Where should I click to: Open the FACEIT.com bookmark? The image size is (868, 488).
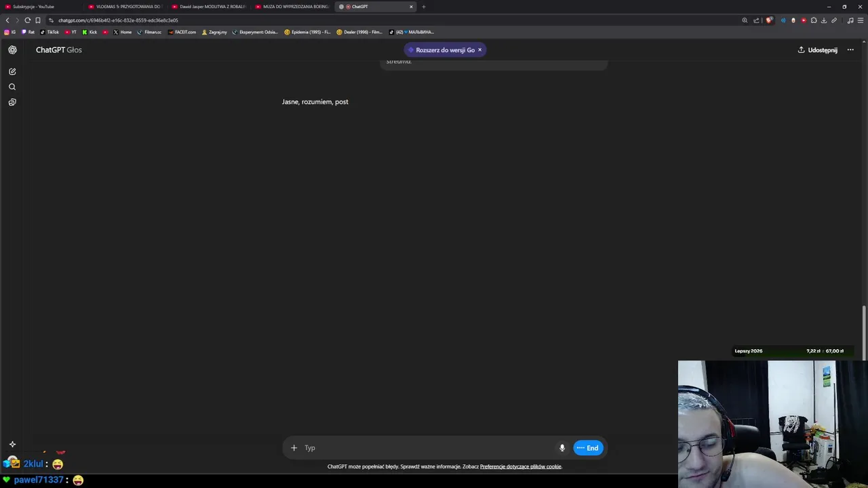point(182,32)
